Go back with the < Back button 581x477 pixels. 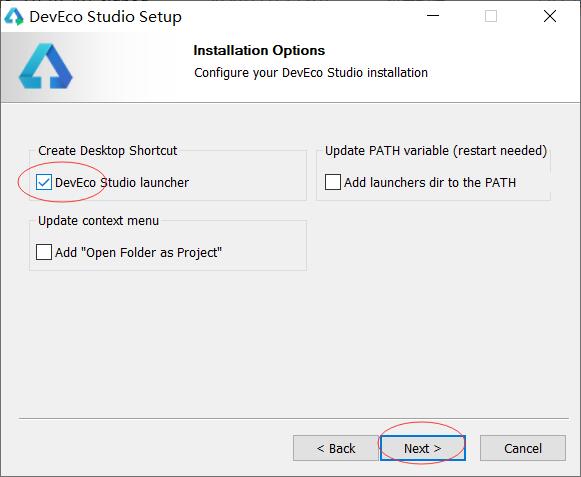(x=336, y=448)
